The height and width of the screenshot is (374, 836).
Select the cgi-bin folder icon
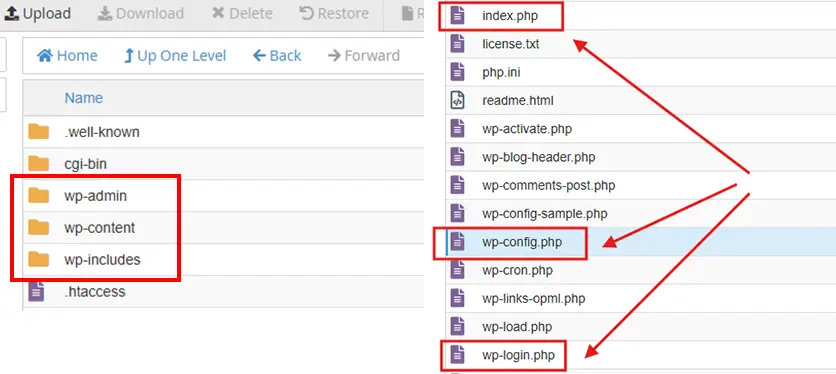[x=38, y=164]
